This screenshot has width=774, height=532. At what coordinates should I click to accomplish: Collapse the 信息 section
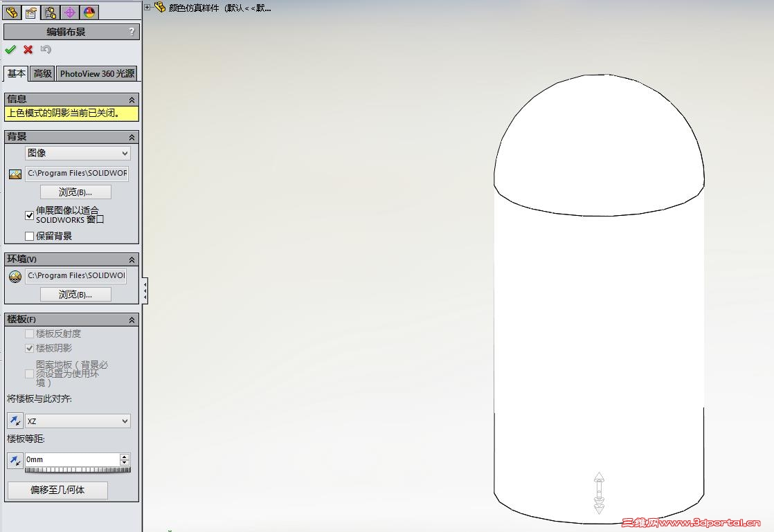pos(132,100)
